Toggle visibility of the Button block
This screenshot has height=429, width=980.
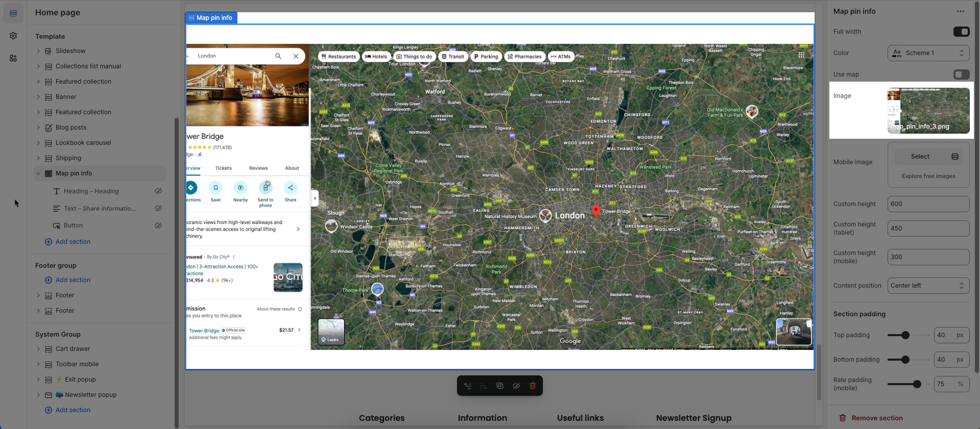pos(158,225)
